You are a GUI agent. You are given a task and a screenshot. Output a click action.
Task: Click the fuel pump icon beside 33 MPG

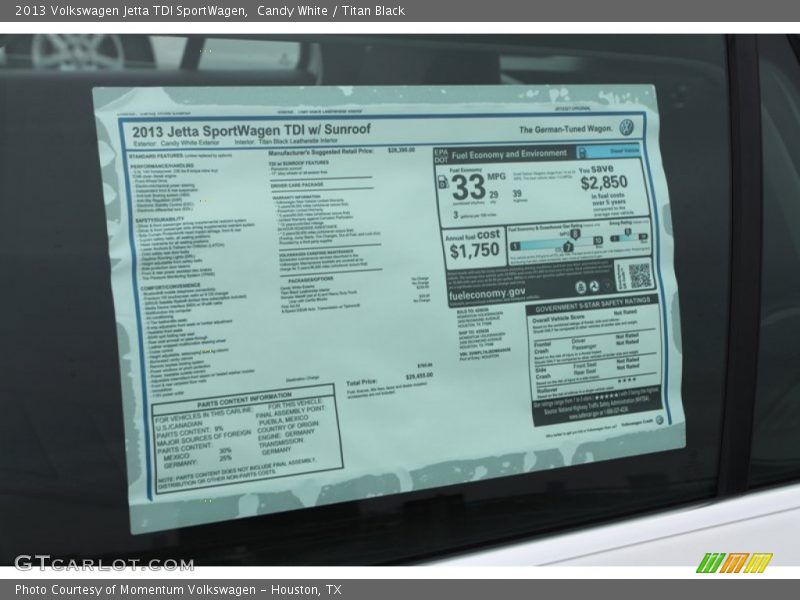tap(444, 181)
